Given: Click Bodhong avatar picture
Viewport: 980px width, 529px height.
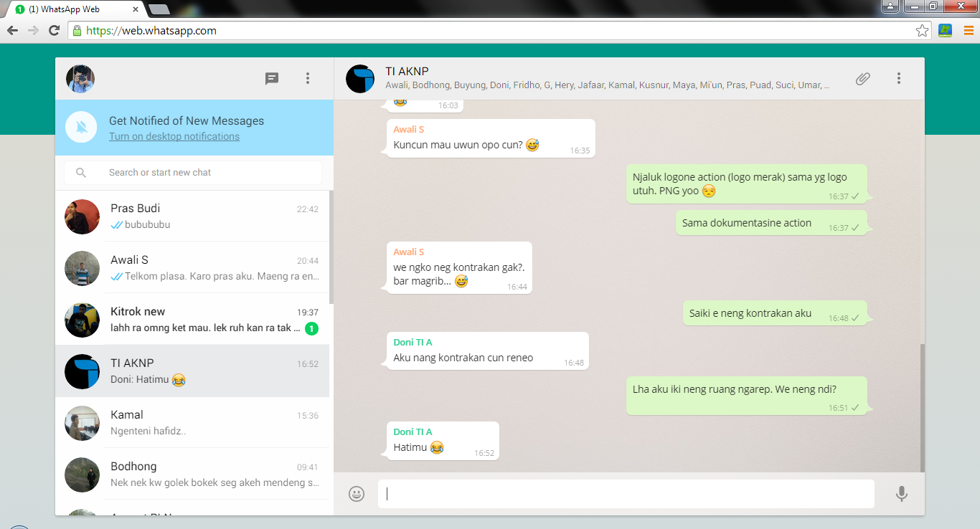Looking at the screenshot, I should pyautogui.click(x=82, y=475).
